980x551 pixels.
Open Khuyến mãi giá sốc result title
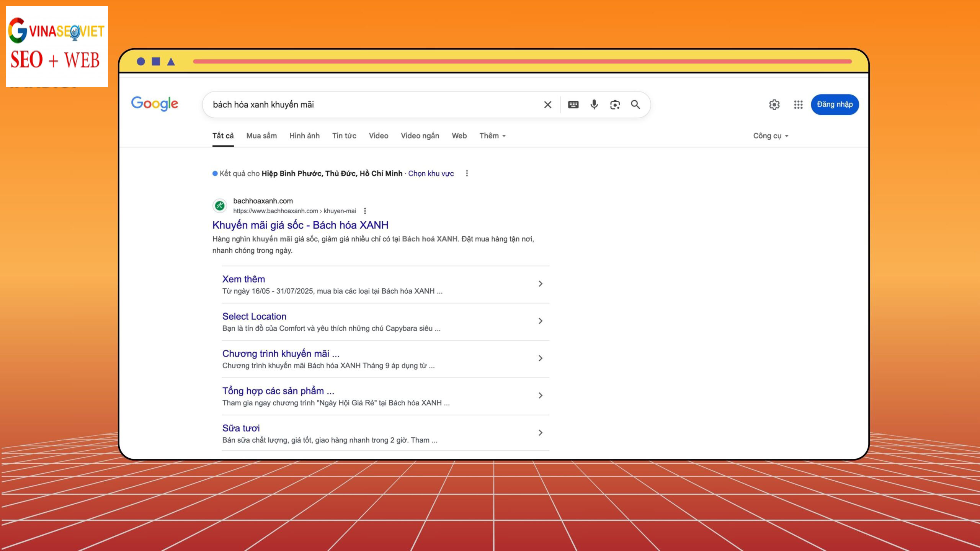click(300, 225)
